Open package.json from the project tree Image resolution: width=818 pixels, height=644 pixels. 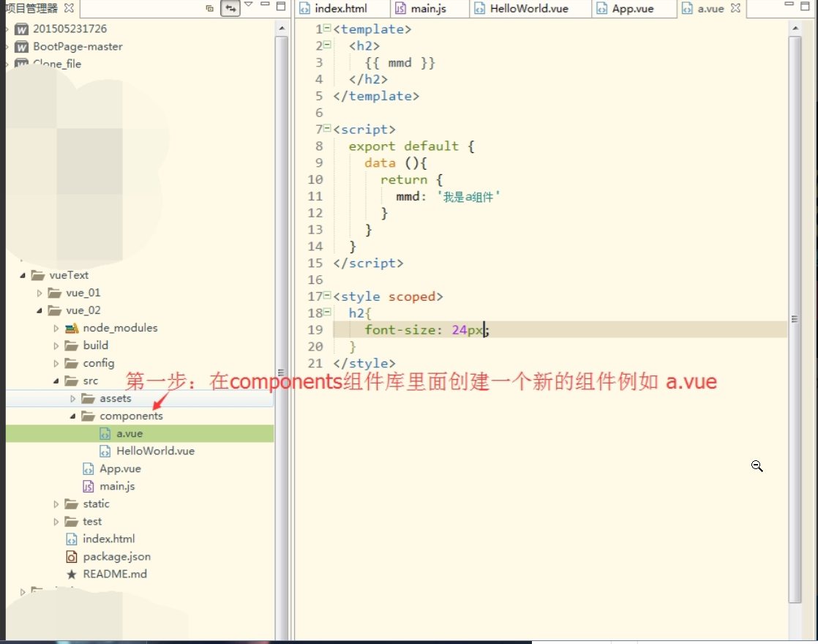point(117,556)
